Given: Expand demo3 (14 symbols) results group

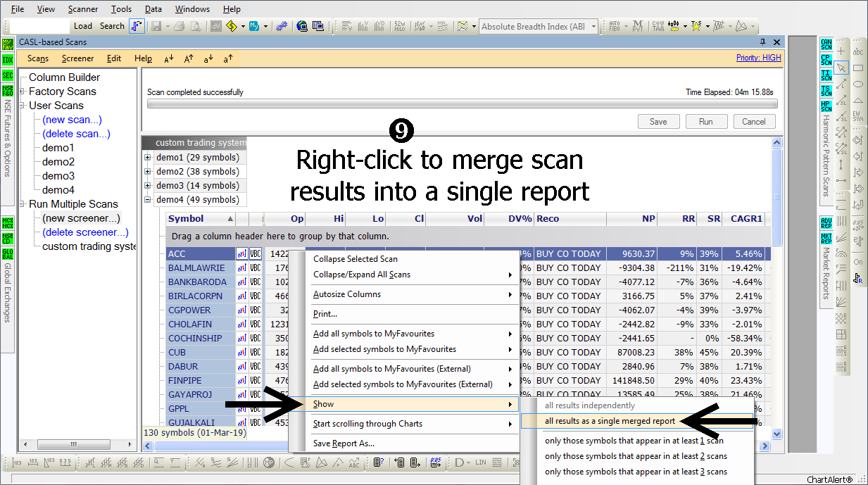Looking at the screenshot, I should tap(148, 186).
